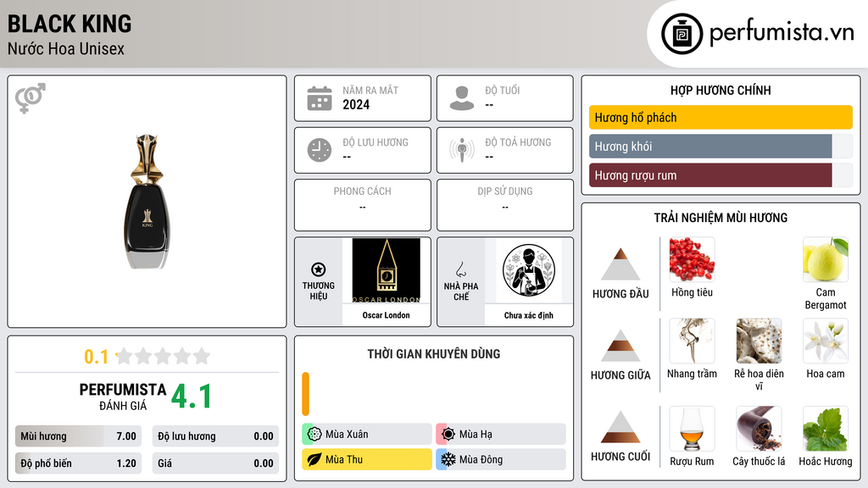This screenshot has height=488, width=868.
Task: Select the Hoa cam note image
Action: [826, 341]
